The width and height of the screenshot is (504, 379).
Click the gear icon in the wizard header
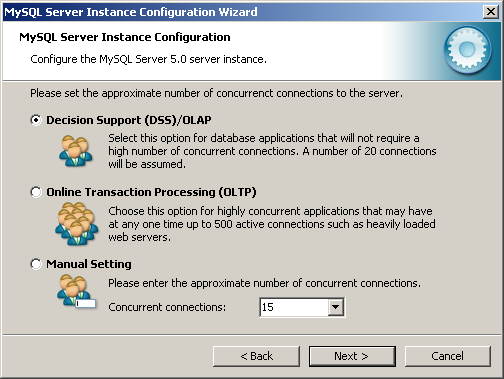tap(467, 50)
